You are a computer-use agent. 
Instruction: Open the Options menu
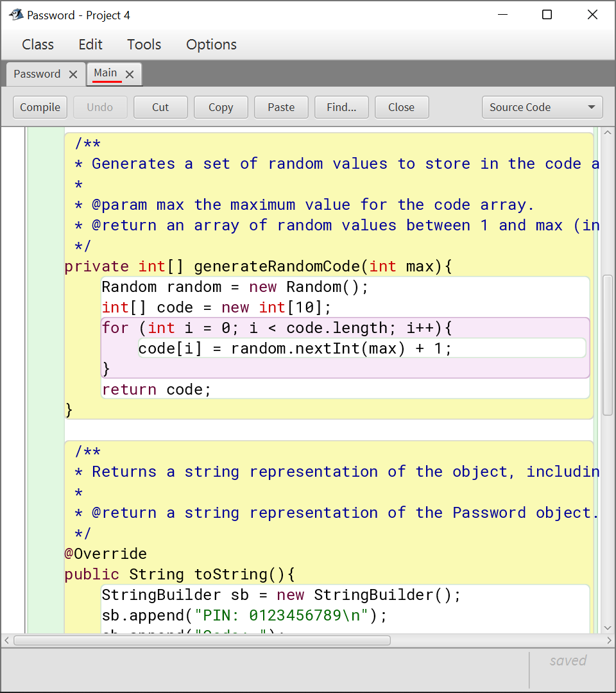point(211,45)
